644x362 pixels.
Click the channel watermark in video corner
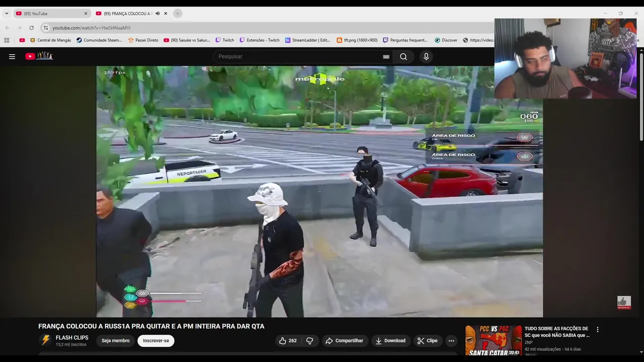[624, 302]
